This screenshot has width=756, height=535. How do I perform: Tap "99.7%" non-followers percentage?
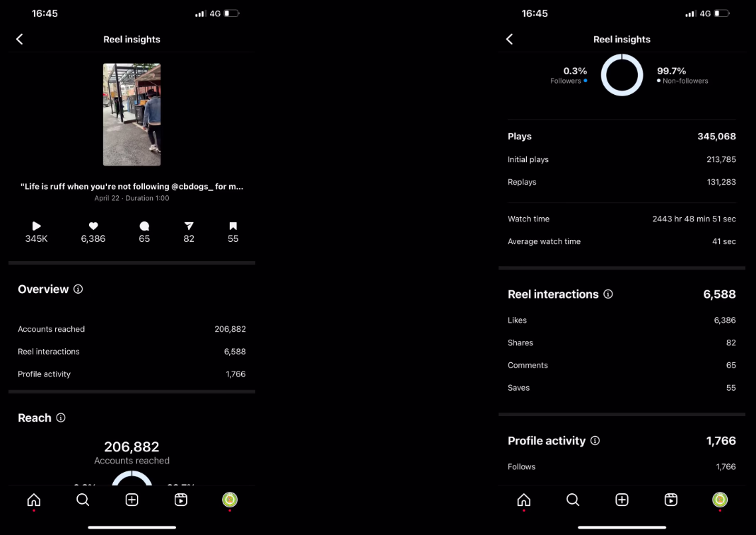tap(671, 71)
